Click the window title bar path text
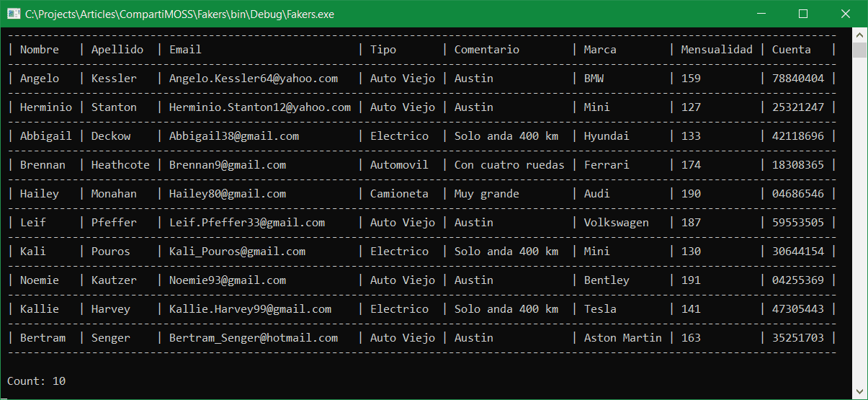The height and width of the screenshot is (400, 868). pyautogui.click(x=179, y=14)
